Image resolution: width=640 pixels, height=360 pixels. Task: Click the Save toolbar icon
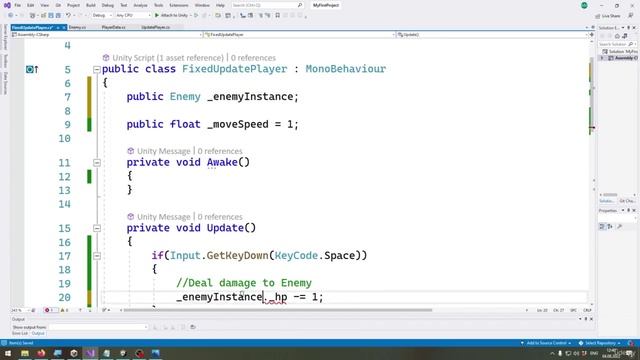[x=51, y=15]
